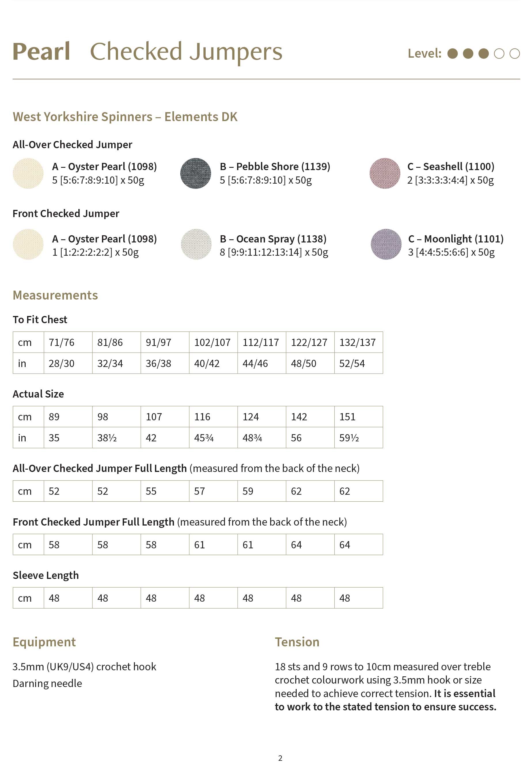Viewport: 532px width, 766px height.
Task: Click the third filled Level dot
Action: [x=483, y=53]
